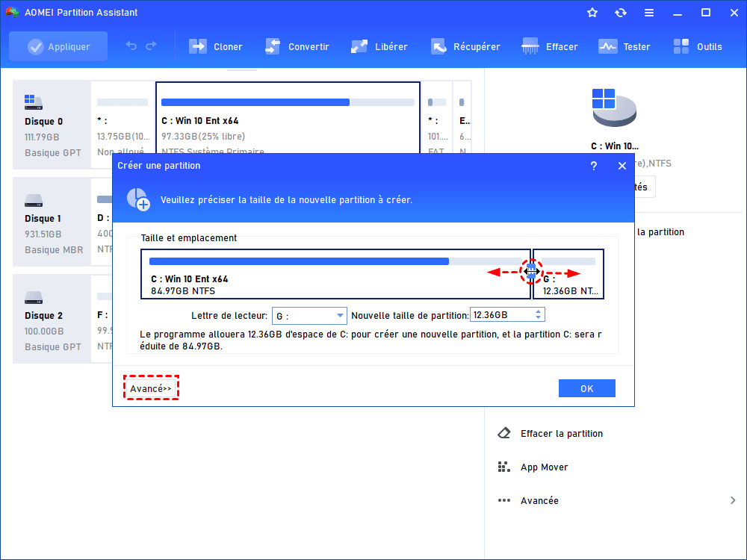Open the Effacer tool in toolbar
The width and height of the screenshot is (747, 560).
point(550,46)
